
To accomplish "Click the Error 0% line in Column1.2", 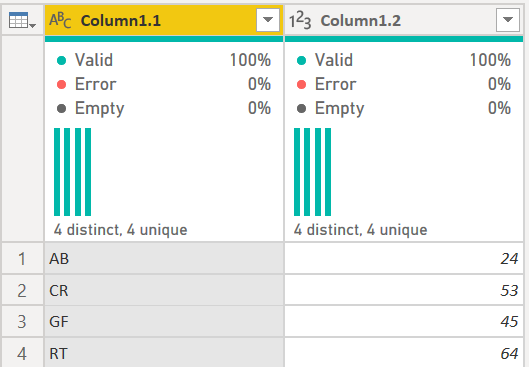I will [x=404, y=84].
